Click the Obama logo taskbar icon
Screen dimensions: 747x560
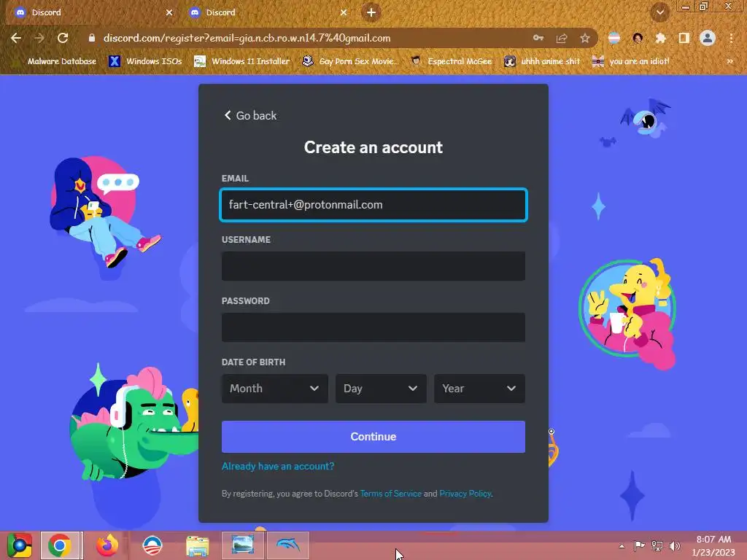152,545
